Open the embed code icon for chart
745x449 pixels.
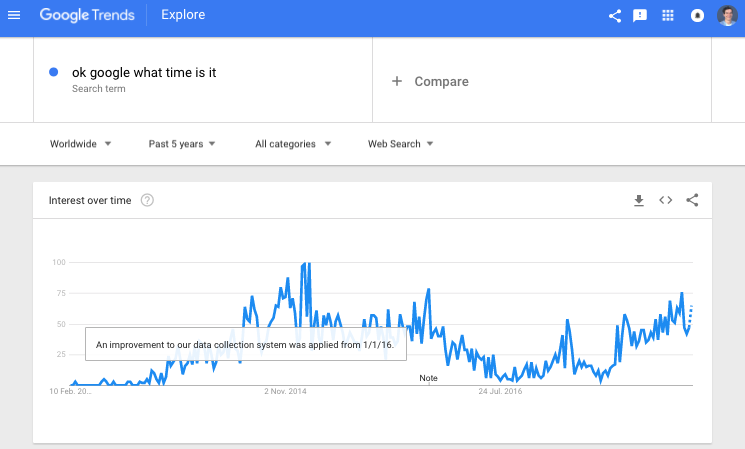pyautogui.click(x=665, y=201)
